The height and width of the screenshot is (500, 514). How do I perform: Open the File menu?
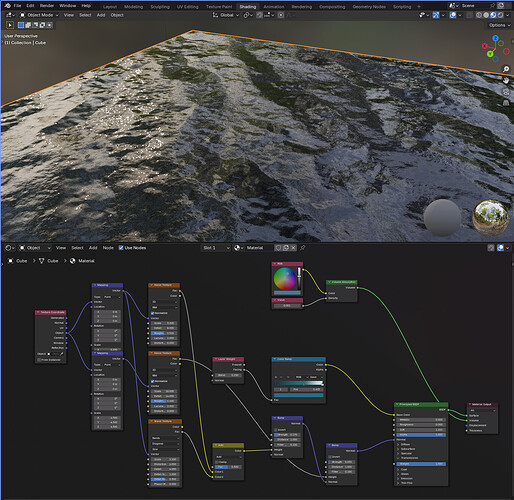(17, 6)
